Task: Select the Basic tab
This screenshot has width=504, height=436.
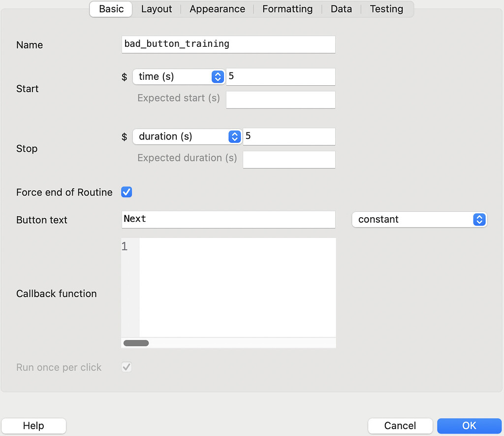Action: [111, 9]
